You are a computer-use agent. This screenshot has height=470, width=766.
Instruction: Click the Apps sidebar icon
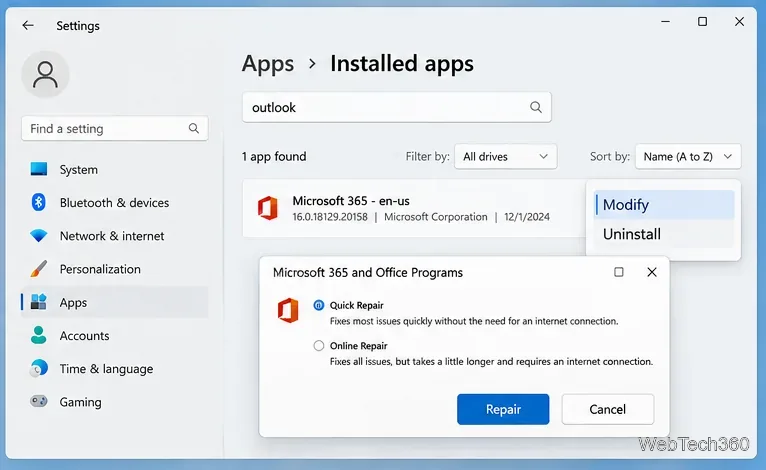tap(39, 302)
